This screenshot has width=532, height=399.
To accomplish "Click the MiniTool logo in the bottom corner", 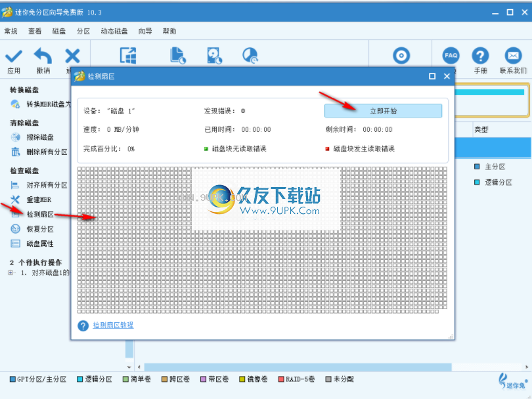I will (x=513, y=381).
